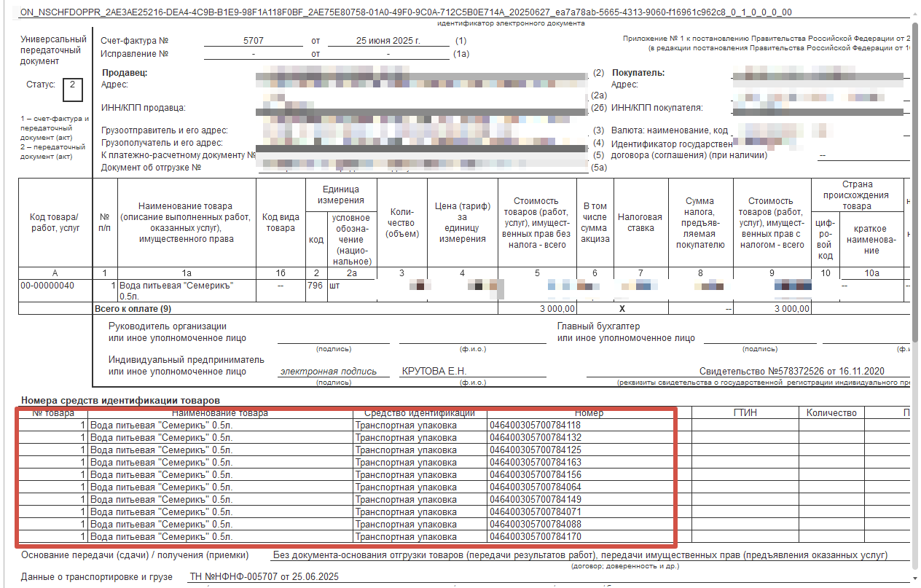Select code 046400305700784163

[536, 463]
